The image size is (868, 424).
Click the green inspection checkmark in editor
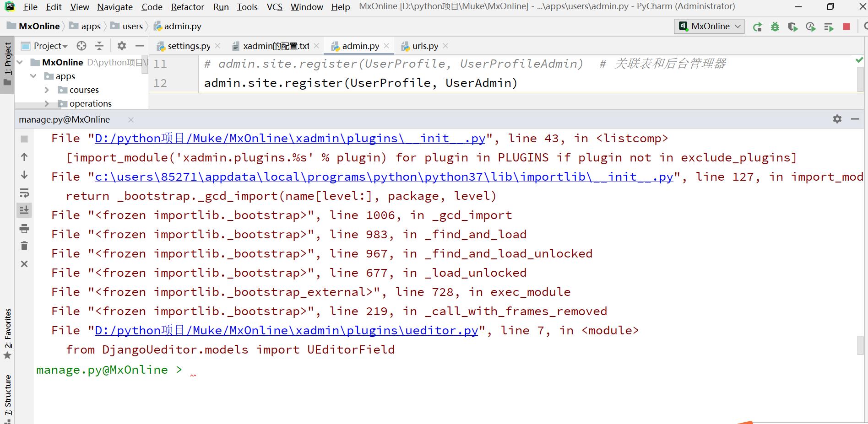coord(859,60)
